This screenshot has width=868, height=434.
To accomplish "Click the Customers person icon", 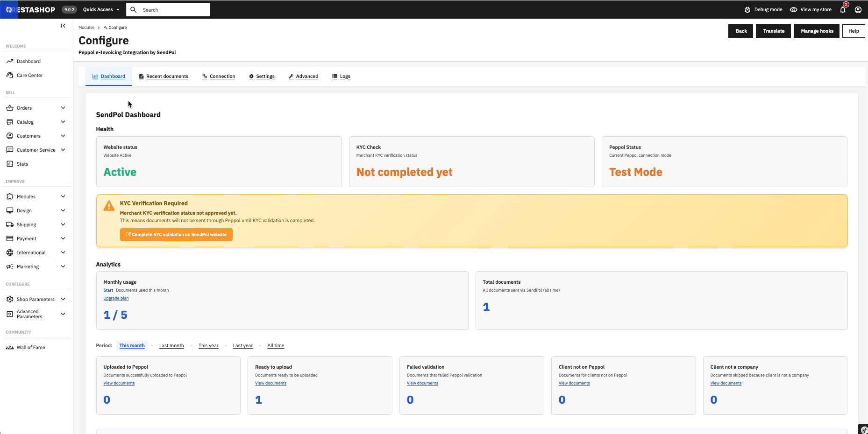I will [10, 136].
